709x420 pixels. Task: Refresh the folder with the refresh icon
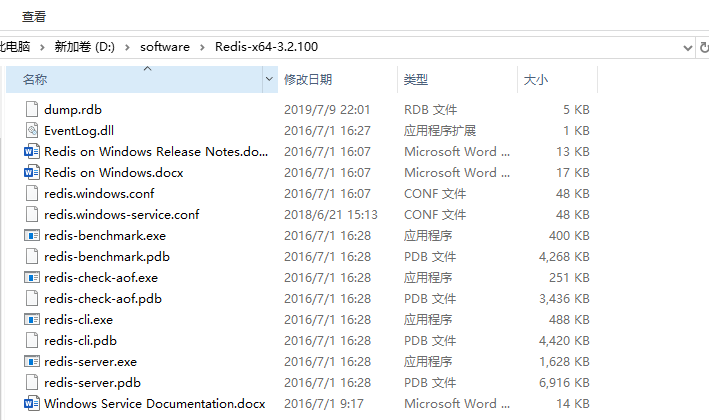704,47
